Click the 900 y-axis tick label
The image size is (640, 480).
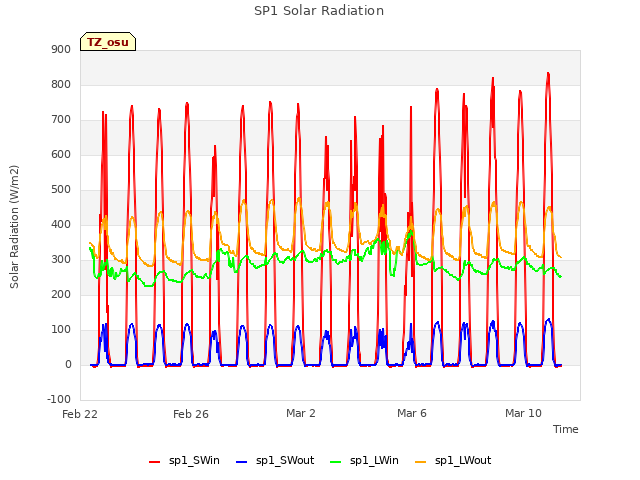(x=61, y=49)
